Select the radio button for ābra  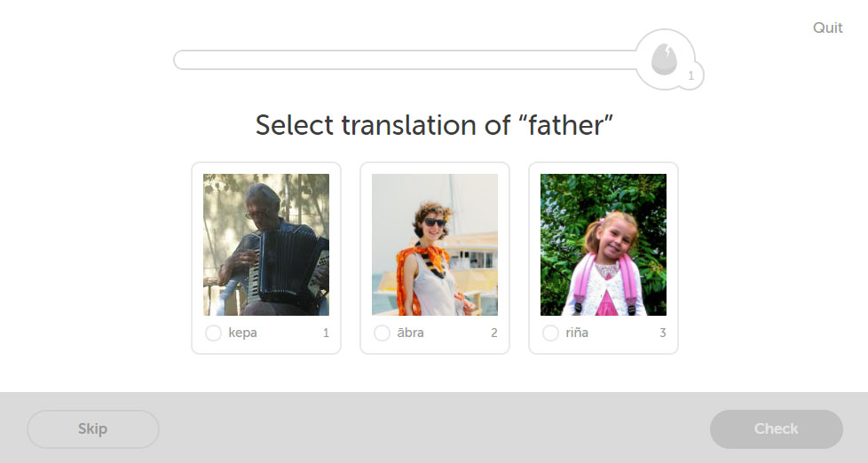382,334
